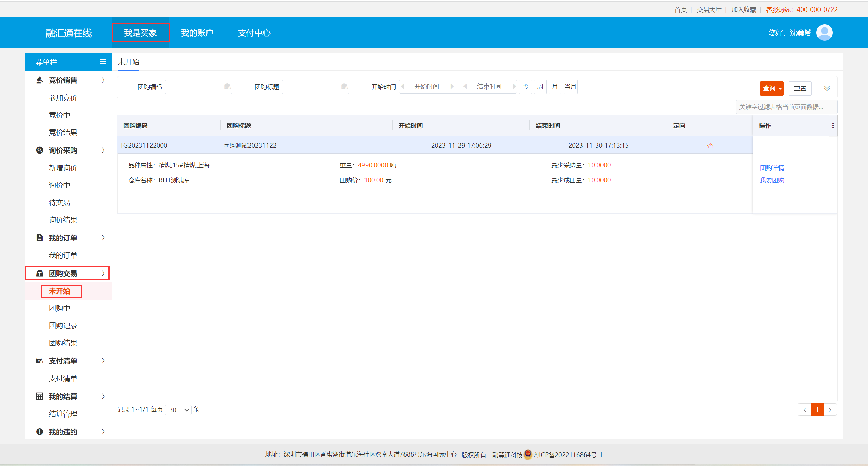
Task: Open 团购记录 menu item
Action: pos(63,326)
